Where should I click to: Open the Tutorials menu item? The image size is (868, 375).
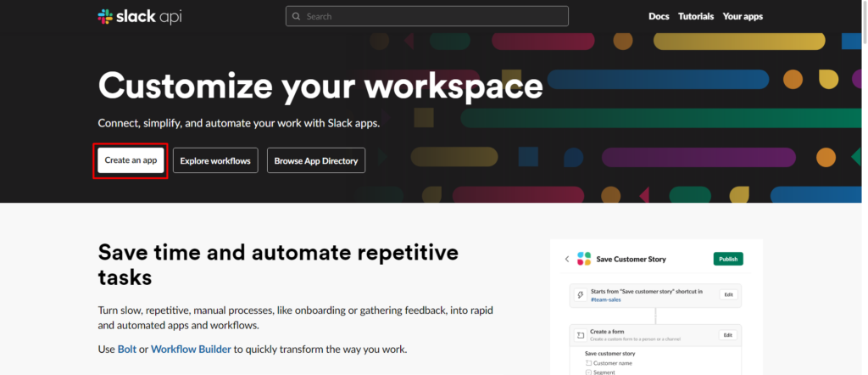696,17
